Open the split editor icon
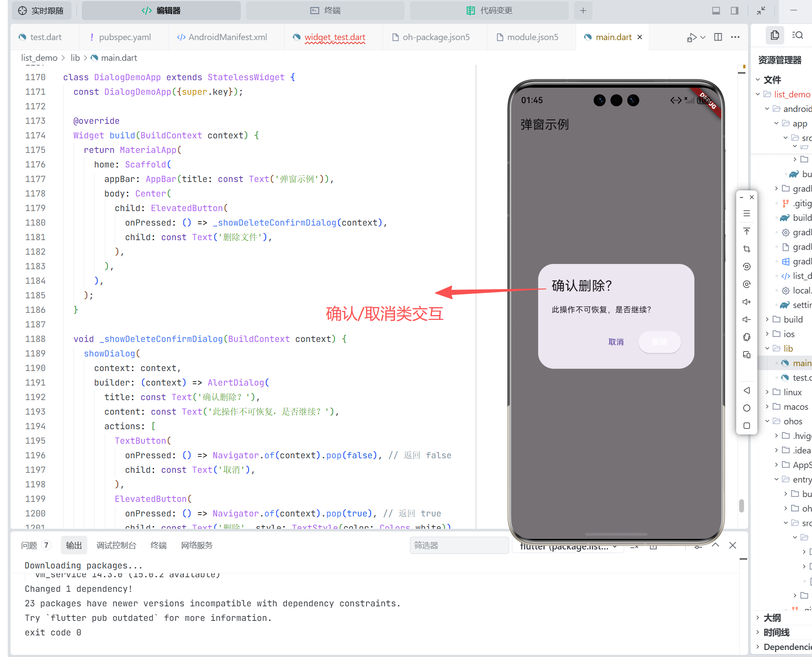Image resolution: width=812 pixels, height=657 pixels. point(718,37)
